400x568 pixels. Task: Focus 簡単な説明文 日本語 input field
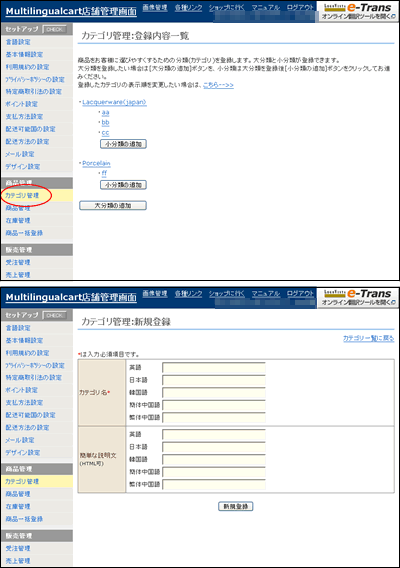click(x=214, y=447)
